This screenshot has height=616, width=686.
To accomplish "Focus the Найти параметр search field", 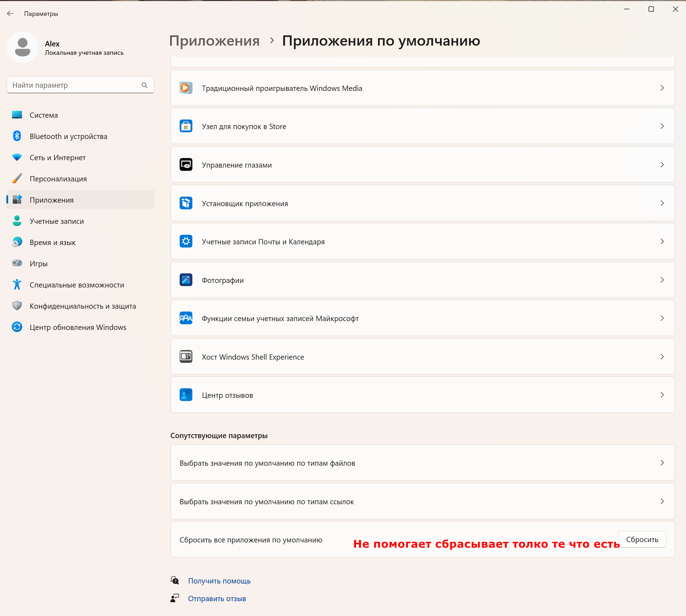I will click(74, 85).
